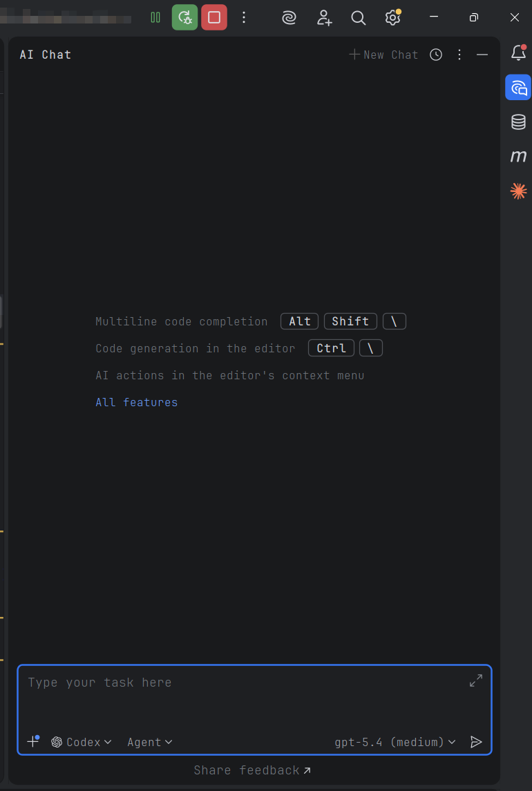Open the Notifications bell
This screenshot has height=791, width=532.
click(518, 53)
